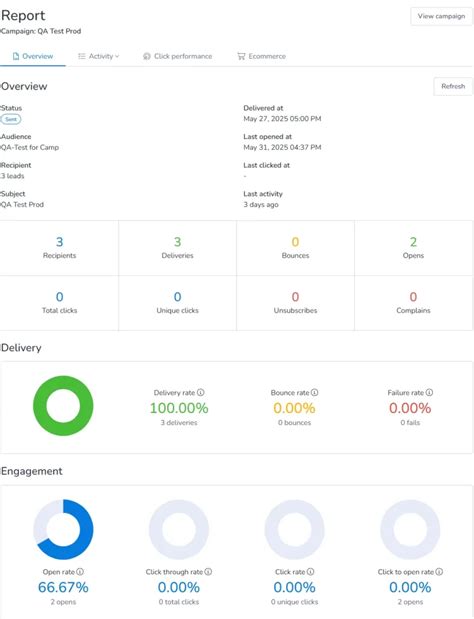This screenshot has height=619, width=474.
Task: Click the info icon beside Failure rate
Action: [429, 392]
